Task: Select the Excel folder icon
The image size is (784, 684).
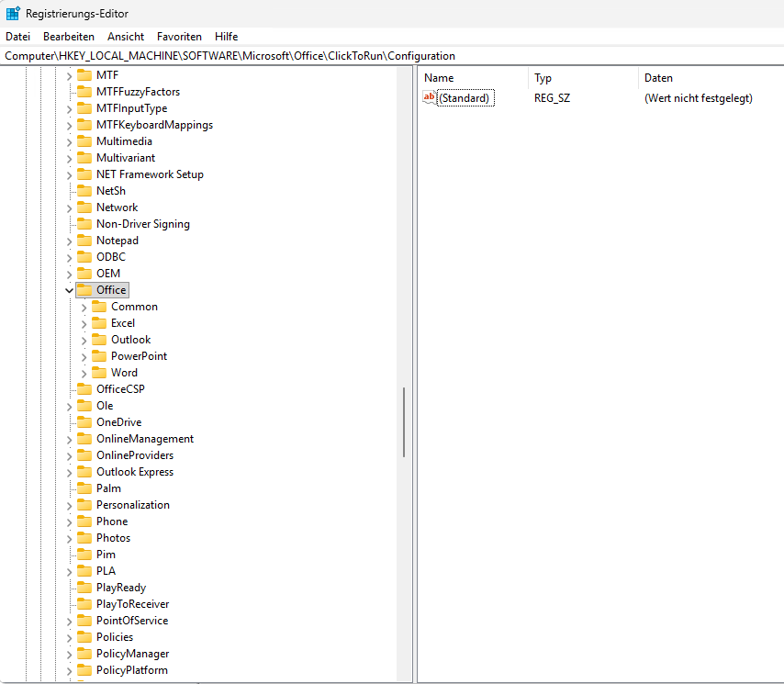Action: (x=99, y=322)
